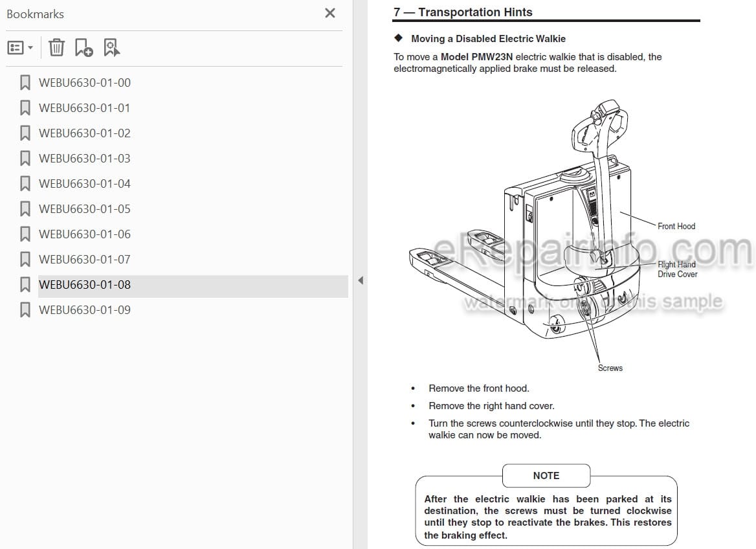Click the bookmark icon beside WEBU6630-01-02
Screen dimensions: 756x549
coord(25,133)
